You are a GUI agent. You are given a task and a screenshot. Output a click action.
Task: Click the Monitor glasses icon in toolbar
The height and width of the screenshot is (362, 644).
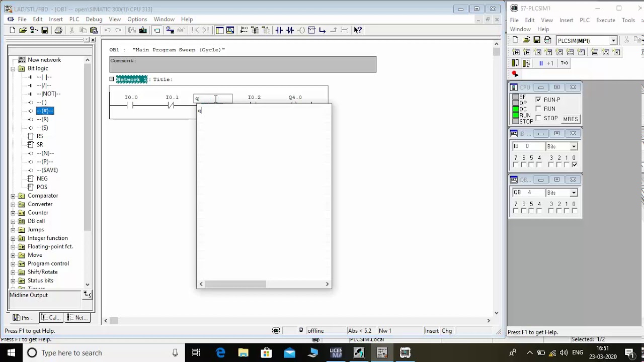[180, 30]
